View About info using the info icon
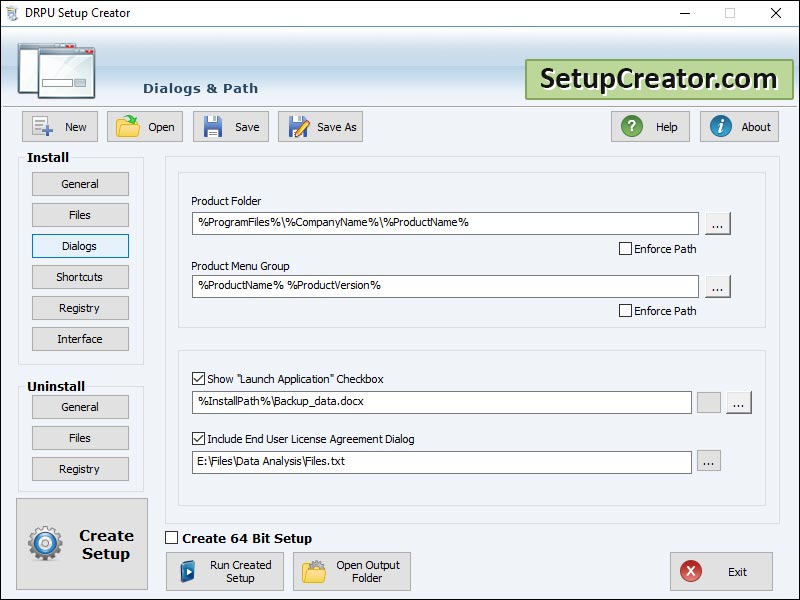Image resolution: width=800 pixels, height=600 pixels. pos(719,126)
